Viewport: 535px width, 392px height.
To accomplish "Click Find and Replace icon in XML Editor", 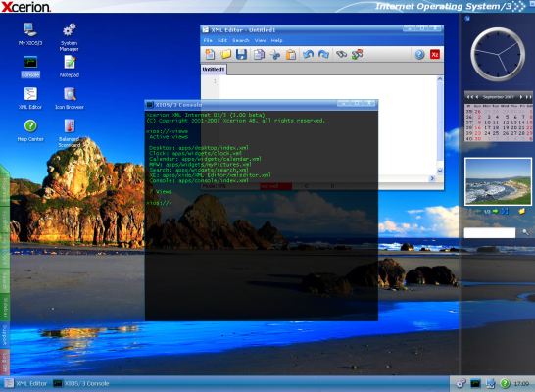I will click(x=357, y=54).
